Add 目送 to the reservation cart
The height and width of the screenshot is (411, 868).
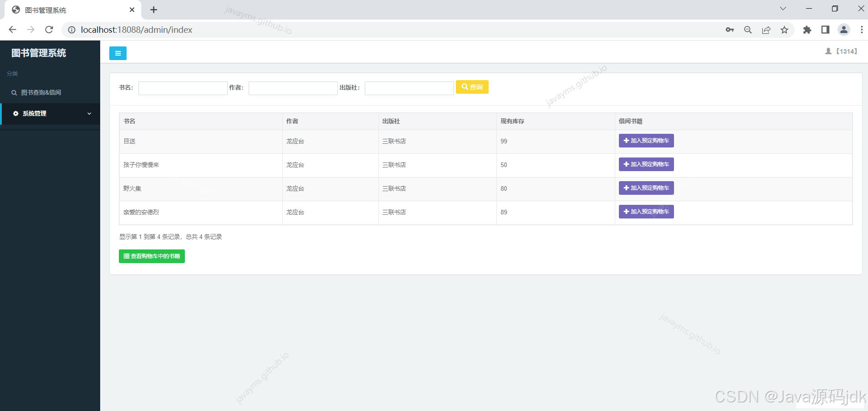646,141
